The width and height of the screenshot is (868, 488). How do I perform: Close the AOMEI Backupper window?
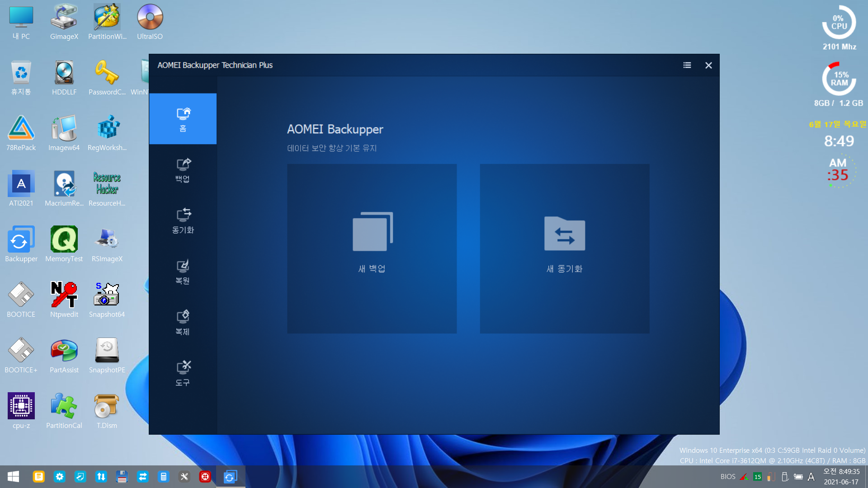(x=708, y=65)
